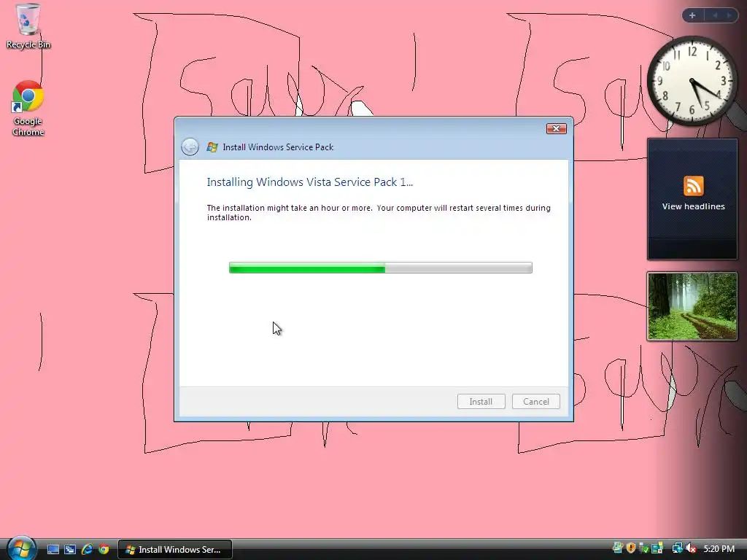
Task: Click the Windows Start orb
Action: (x=20, y=548)
